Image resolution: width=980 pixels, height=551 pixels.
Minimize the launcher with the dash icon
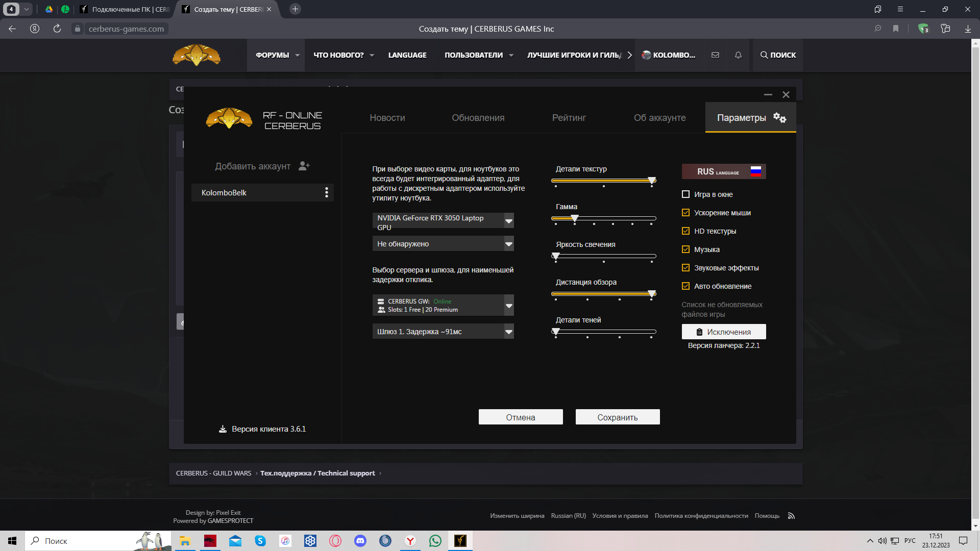pyautogui.click(x=768, y=94)
